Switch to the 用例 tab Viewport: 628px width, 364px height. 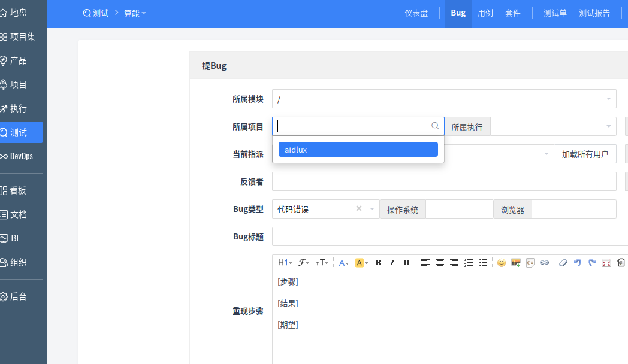(485, 13)
